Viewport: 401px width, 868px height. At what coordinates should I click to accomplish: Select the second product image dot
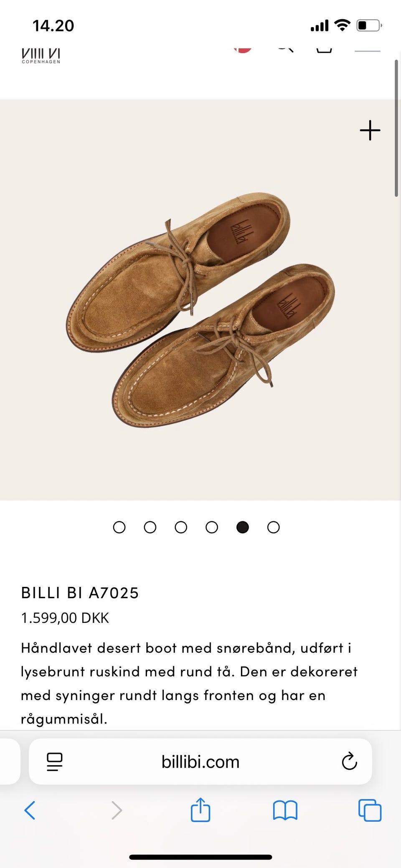pos(150,527)
